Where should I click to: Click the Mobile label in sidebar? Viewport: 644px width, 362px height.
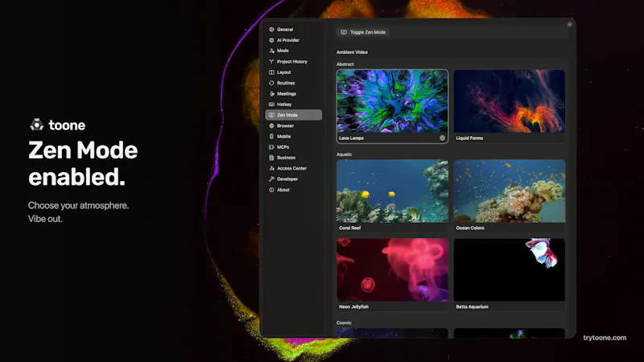click(x=284, y=136)
